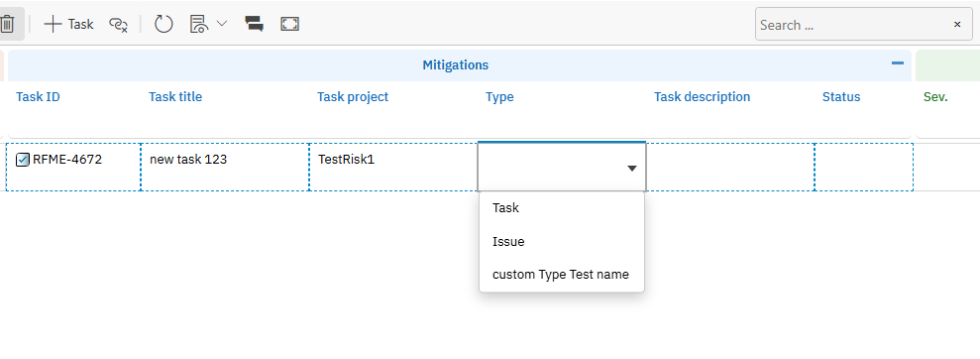Click the Task description column header
980x359 pixels.
tap(702, 97)
